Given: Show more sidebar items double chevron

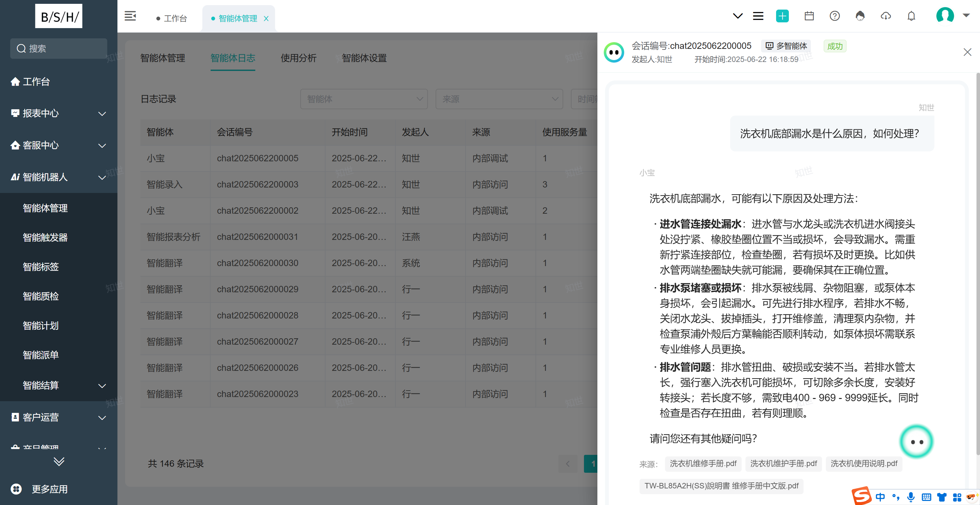Looking at the screenshot, I should (x=59, y=461).
